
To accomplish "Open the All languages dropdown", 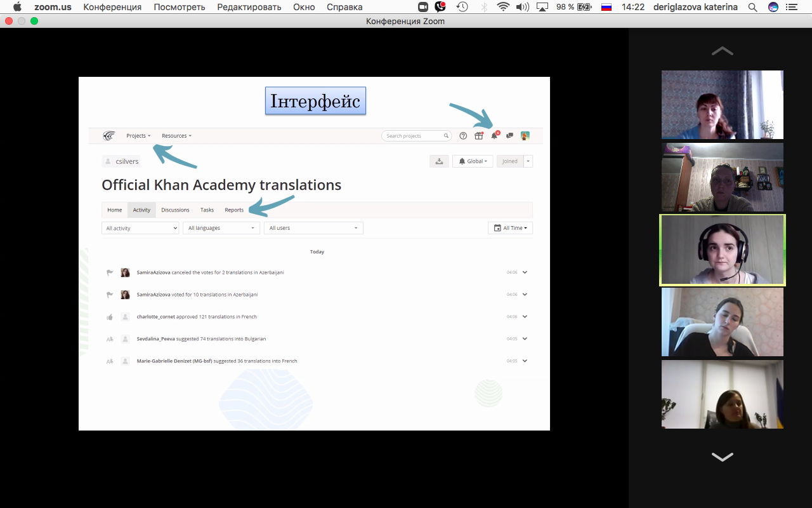I will (x=221, y=228).
